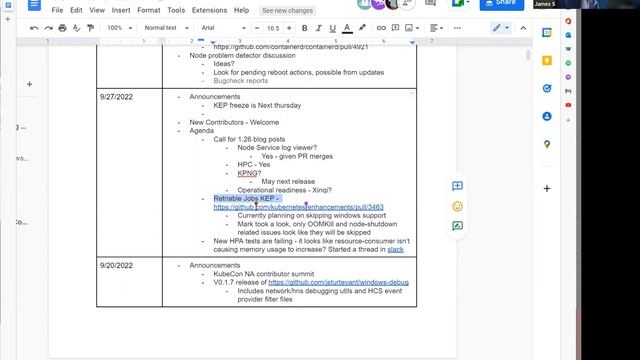640x360 pixels.
Task: Show more toolbar options ellipsis
Action: point(457,28)
